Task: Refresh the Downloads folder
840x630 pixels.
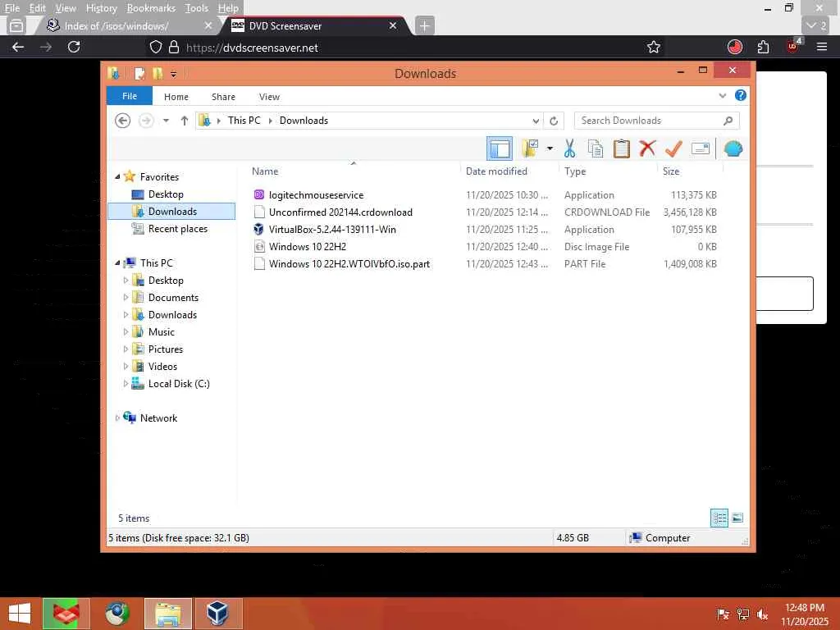Action: point(554,121)
